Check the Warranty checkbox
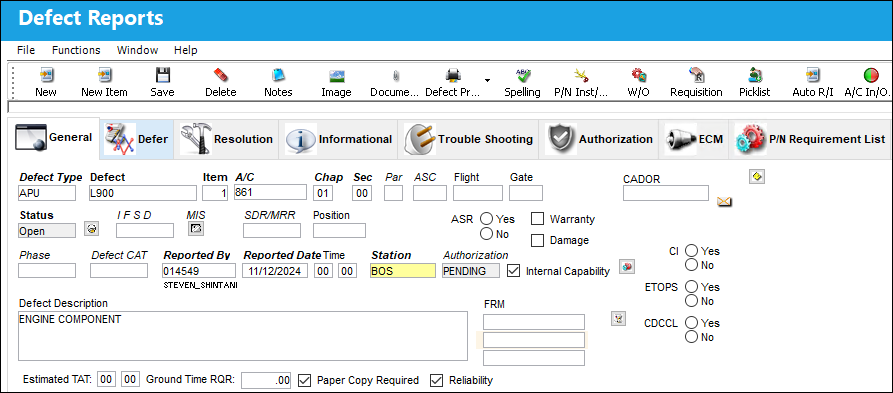Image resolution: width=893 pixels, height=393 pixels. click(x=537, y=219)
